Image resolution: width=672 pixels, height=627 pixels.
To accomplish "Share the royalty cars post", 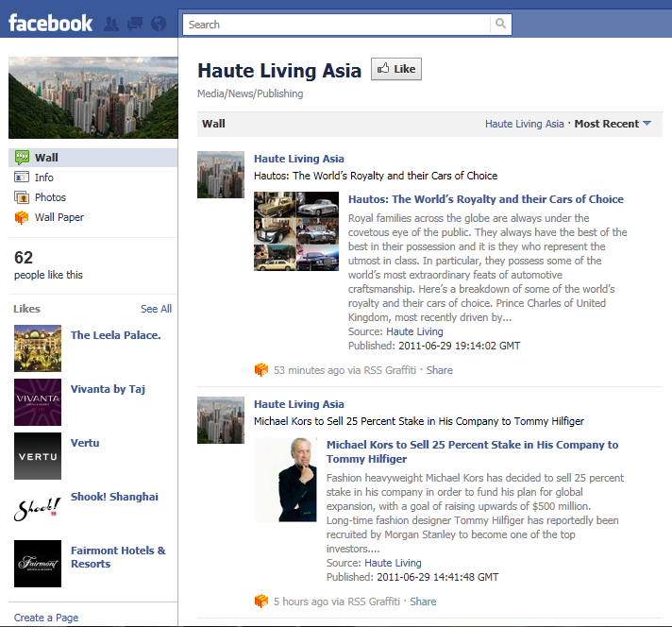I will point(440,370).
